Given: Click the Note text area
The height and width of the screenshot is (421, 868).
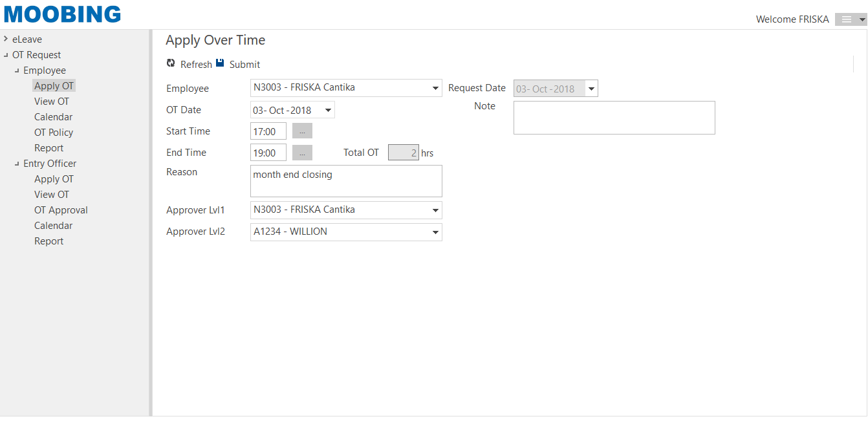Looking at the screenshot, I should point(614,118).
